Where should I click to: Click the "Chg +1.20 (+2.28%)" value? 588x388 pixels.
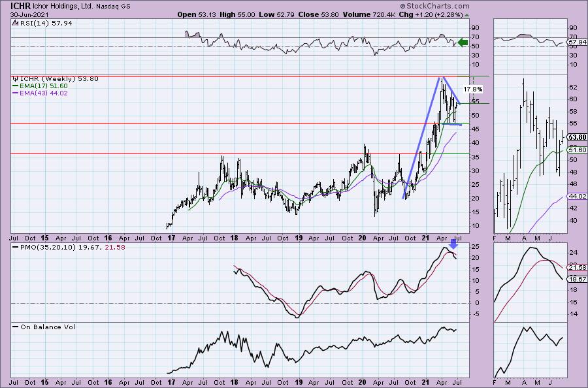(431, 14)
